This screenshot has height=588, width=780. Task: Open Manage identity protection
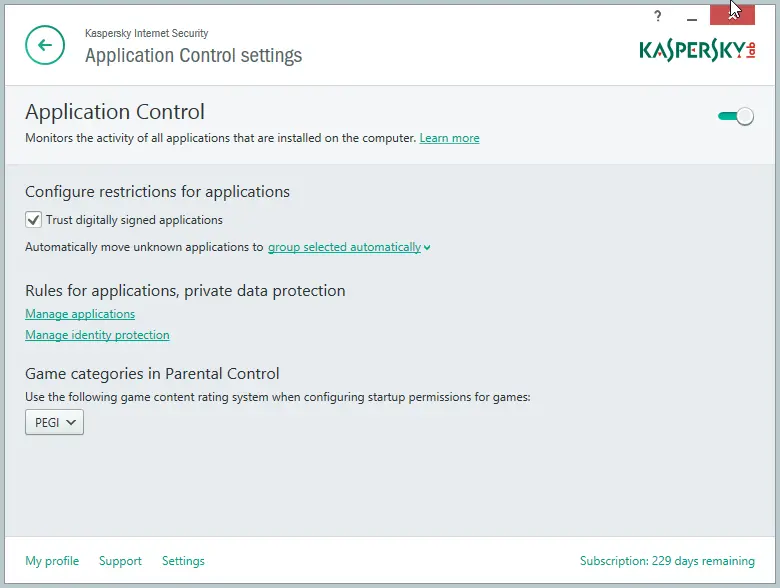click(x=98, y=335)
